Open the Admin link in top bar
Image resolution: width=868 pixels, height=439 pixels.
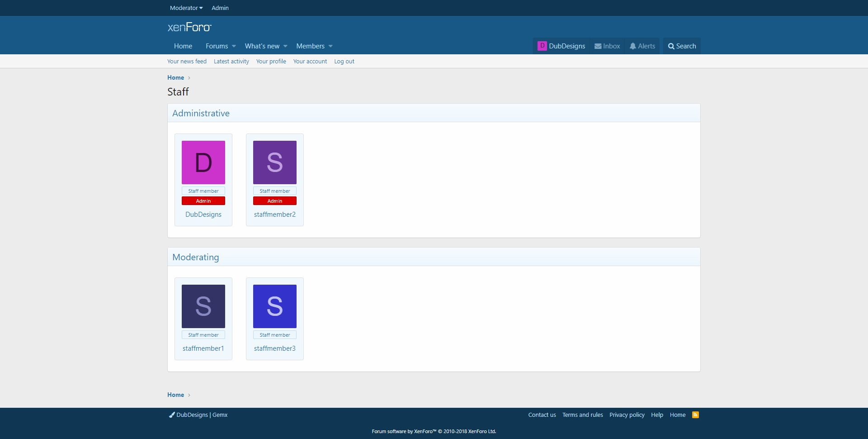(220, 8)
